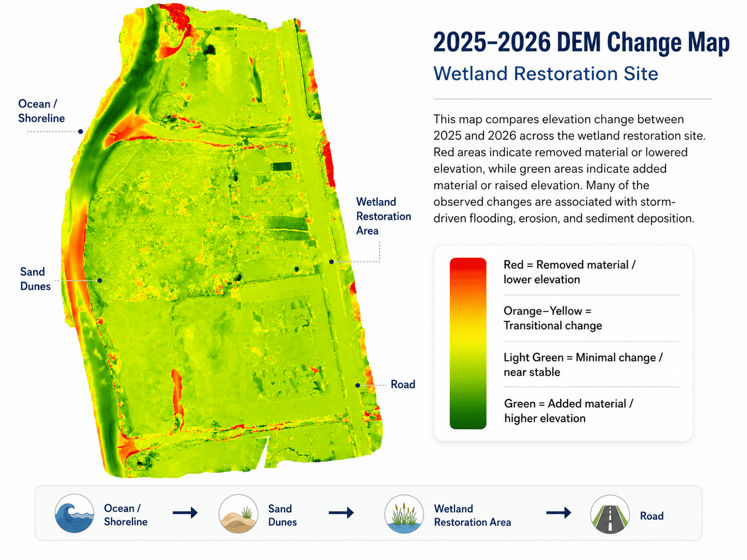This screenshot has height=560, width=747.
Task: Click the red-to-green color gradient bar
Action: click(x=468, y=343)
